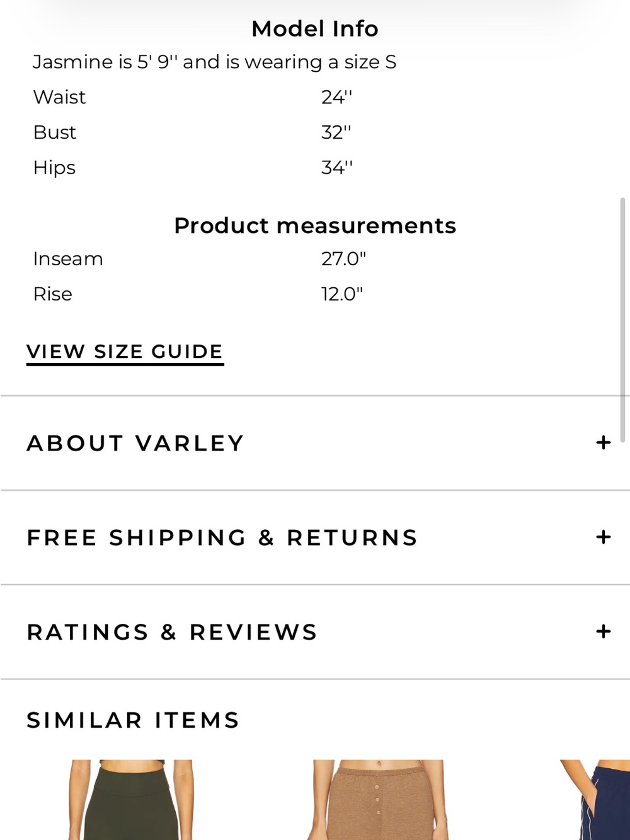Open the View Size Guide link
This screenshot has width=630, height=840.
click(125, 352)
